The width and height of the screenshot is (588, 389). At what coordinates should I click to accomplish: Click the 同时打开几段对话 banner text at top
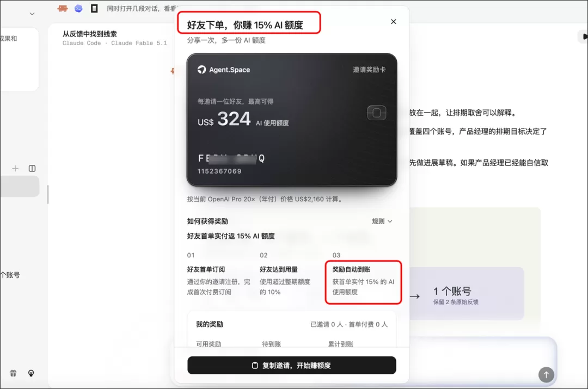[142, 8]
